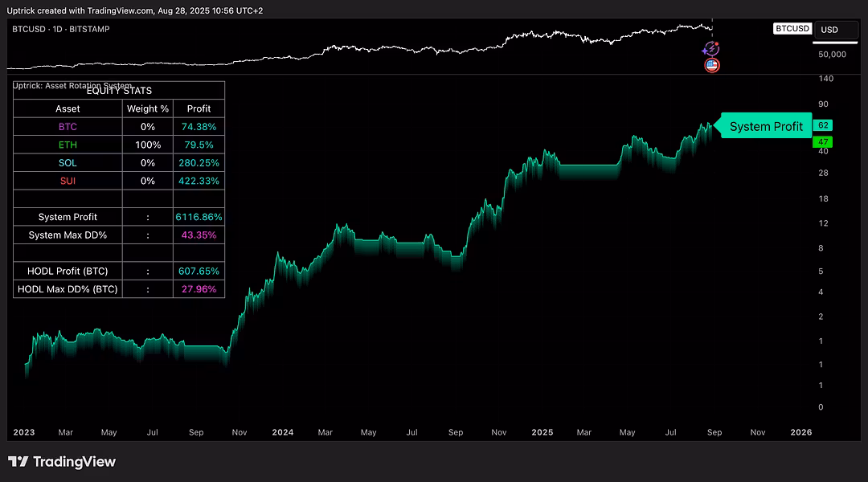Click the HODL Max DD% 27.96% value
868x482 pixels.
point(199,289)
